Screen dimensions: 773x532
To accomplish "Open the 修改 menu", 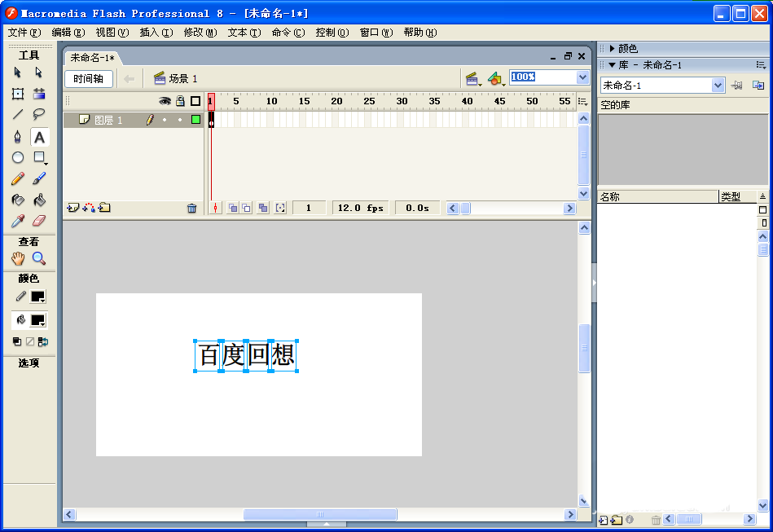I will [x=200, y=33].
